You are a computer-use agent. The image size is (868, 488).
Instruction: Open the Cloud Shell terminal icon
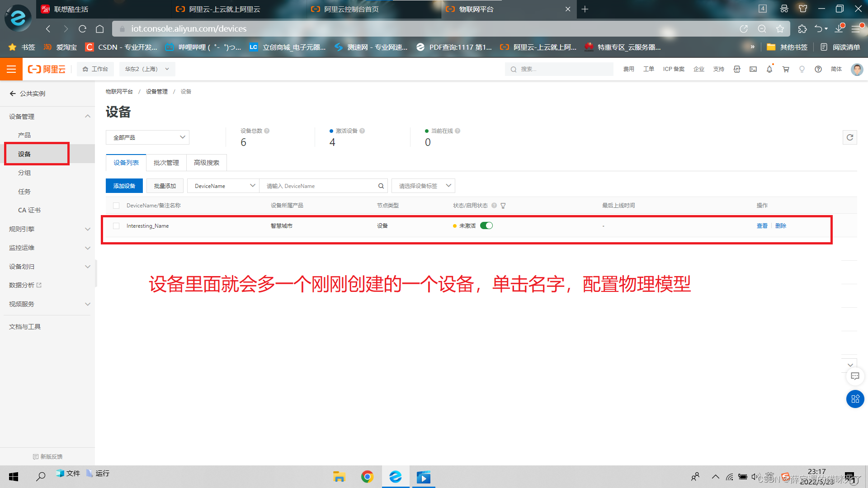(x=753, y=69)
